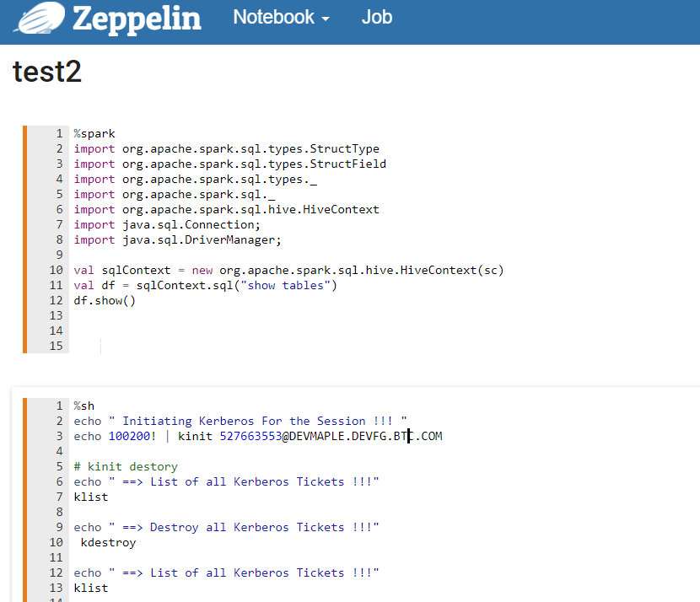Click the orange gutter of spark paragraph
The image size is (700, 602).
25,236
